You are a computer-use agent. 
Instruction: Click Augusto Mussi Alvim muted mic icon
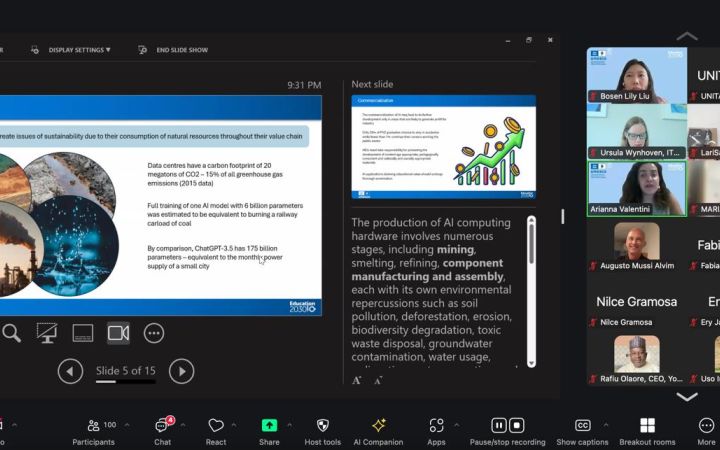tap(593, 265)
